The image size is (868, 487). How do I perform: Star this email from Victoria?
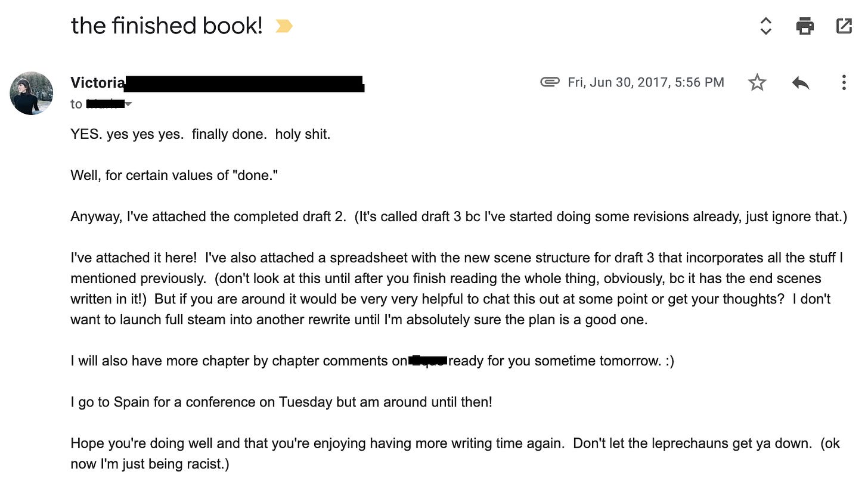757,82
